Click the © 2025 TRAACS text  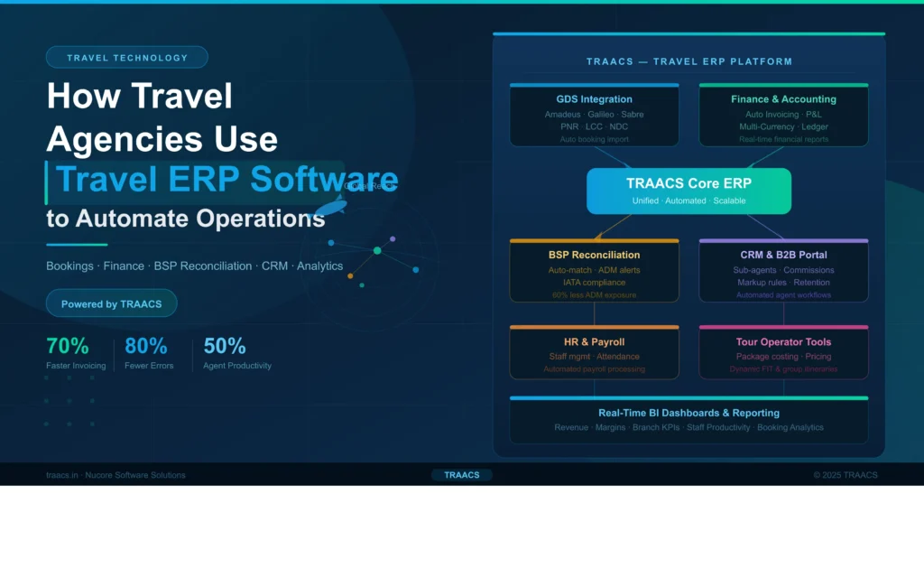pos(845,475)
